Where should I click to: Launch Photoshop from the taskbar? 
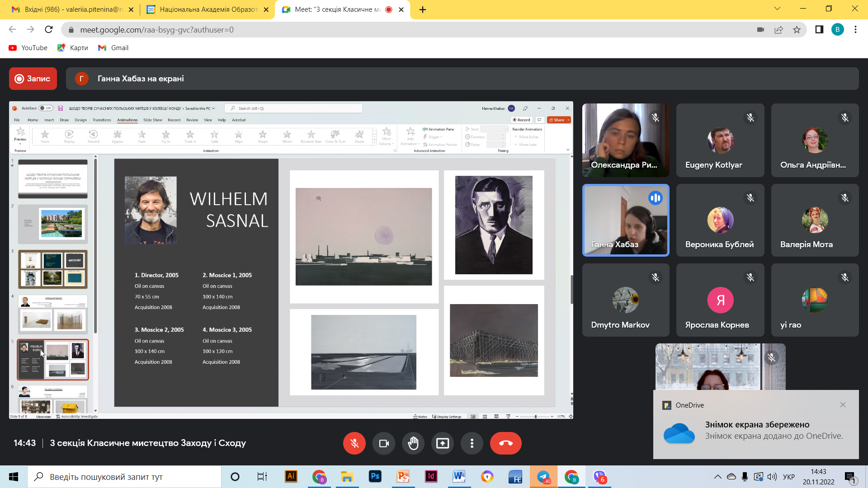tap(375, 477)
